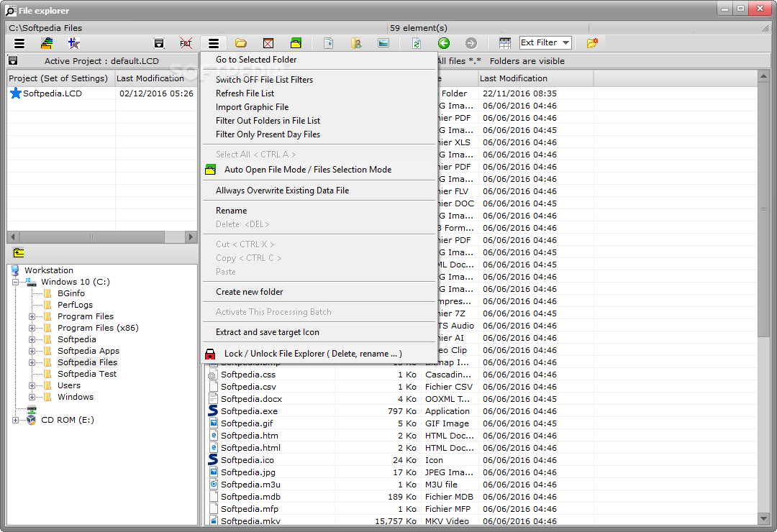This screenshot has height=532, width=777.
Task: Click the refresh document toolbar icon
Action: (x=417, y=43)
